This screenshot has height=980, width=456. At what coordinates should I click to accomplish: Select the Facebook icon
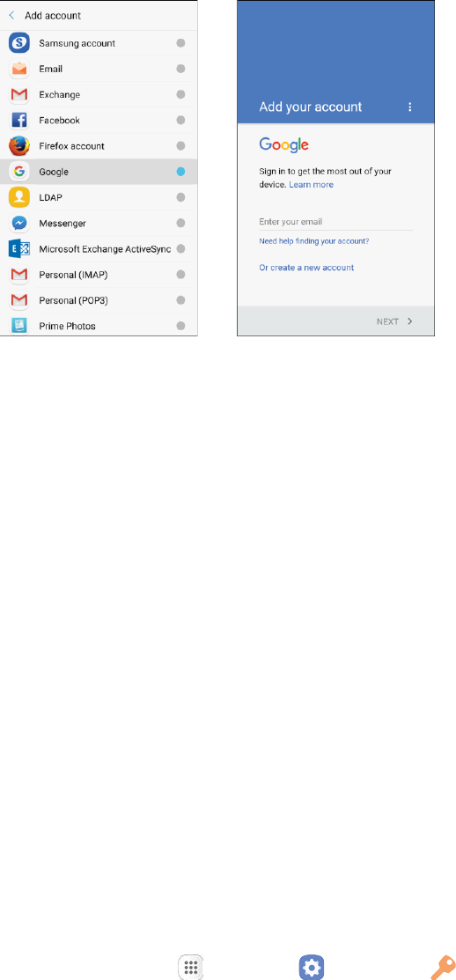pyautogui.click(x=19, y=120)
